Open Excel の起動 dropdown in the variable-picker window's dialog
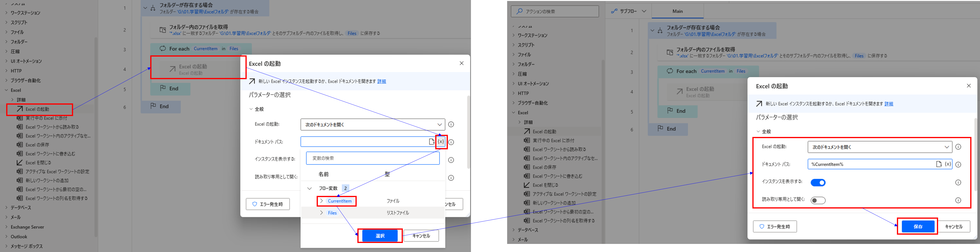Viewport: 980px width, 252px height. tap(372, 125)
